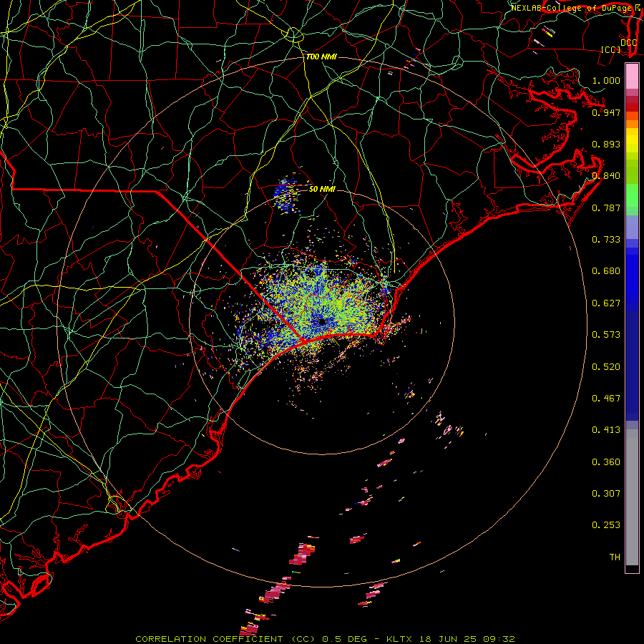The height and width of the screenshot is (644, 644).
Task: Click the [CC] units label
Action: click(611, 50)
